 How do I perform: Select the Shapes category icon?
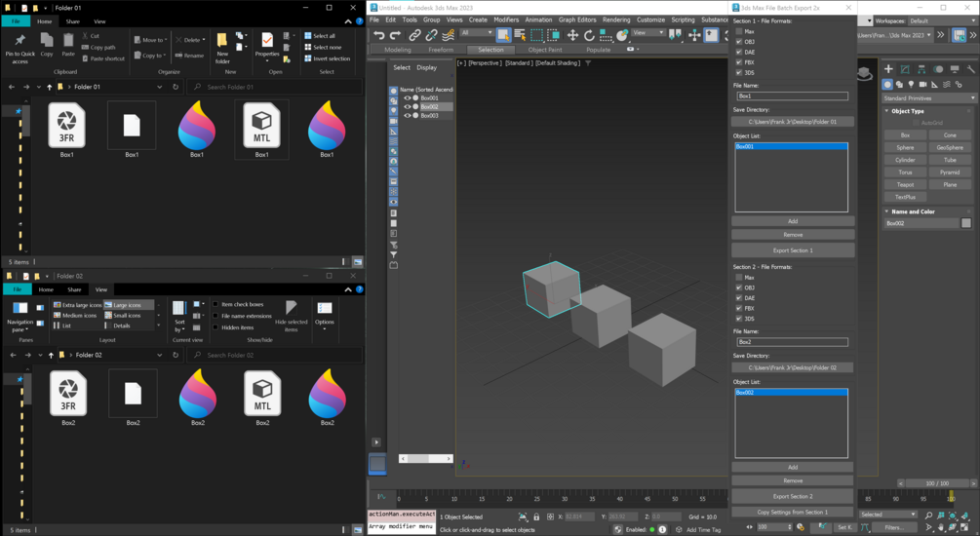[x=899, y=85]
